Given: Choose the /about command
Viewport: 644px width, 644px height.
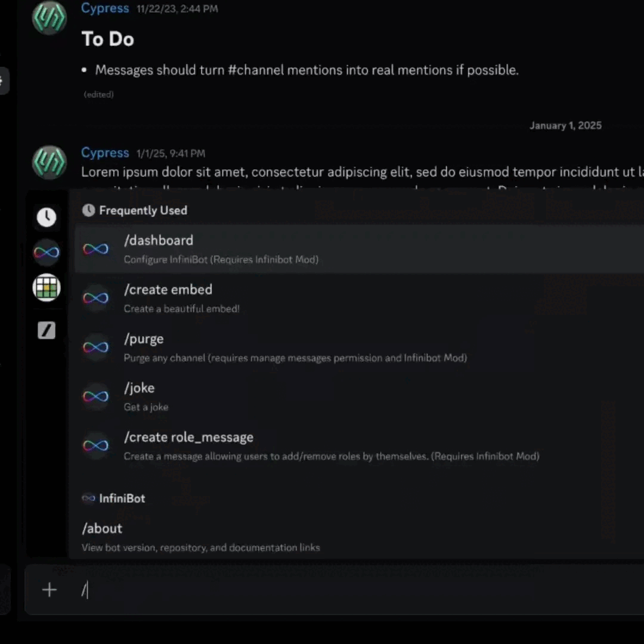Looking at the screenshot, I should tap(102, 528).
